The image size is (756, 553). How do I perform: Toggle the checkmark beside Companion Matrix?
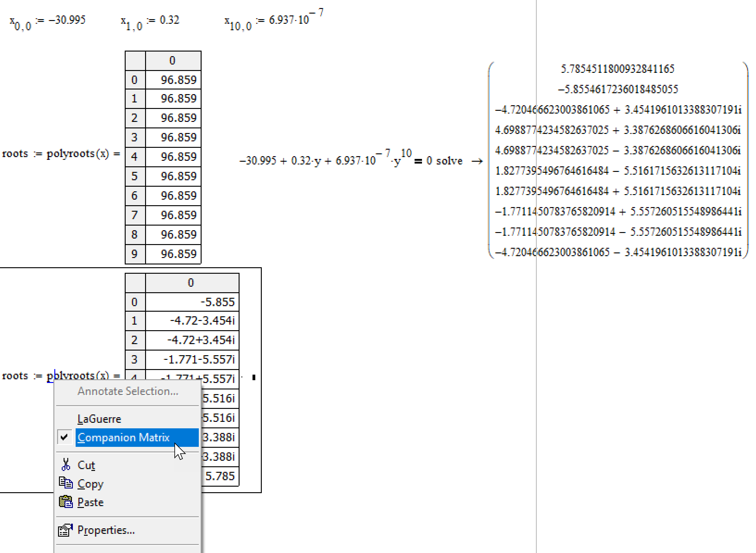[64, 437]
